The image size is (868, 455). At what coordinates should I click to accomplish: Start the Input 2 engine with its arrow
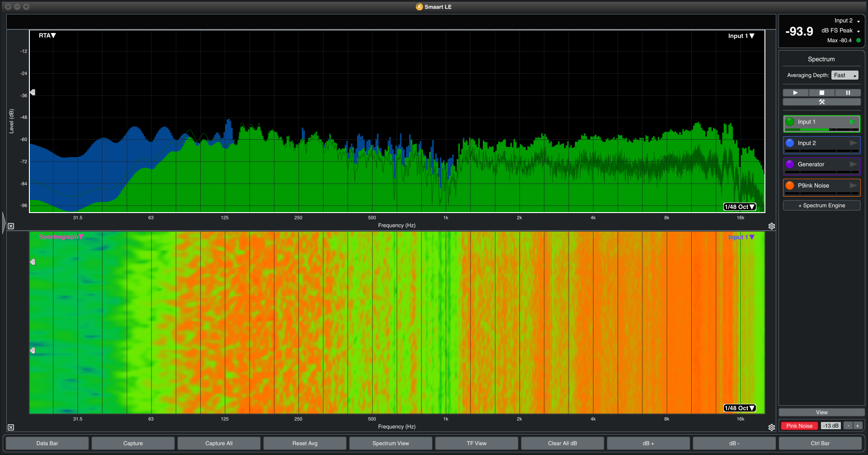coord(853,143)
